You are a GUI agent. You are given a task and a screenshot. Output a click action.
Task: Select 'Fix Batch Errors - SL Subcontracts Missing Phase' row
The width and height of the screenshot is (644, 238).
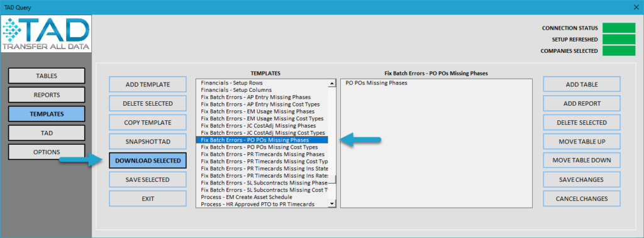(262, 183)
